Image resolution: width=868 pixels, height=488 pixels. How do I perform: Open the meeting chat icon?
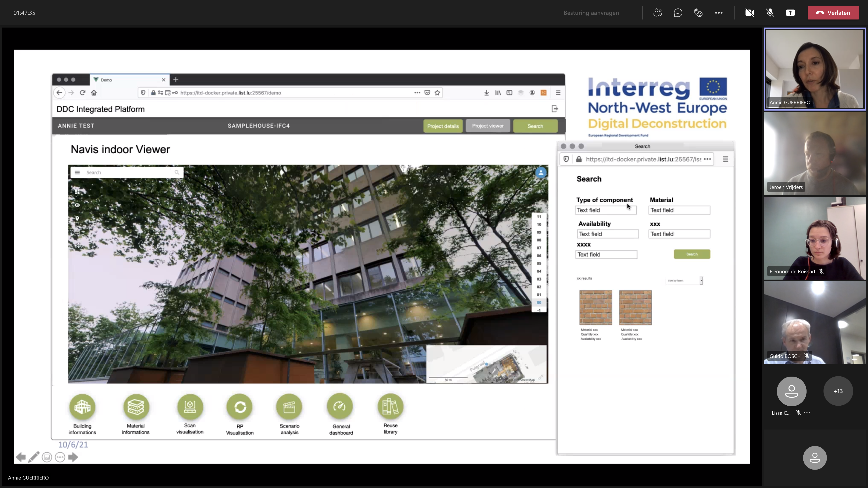pos(678,13)
